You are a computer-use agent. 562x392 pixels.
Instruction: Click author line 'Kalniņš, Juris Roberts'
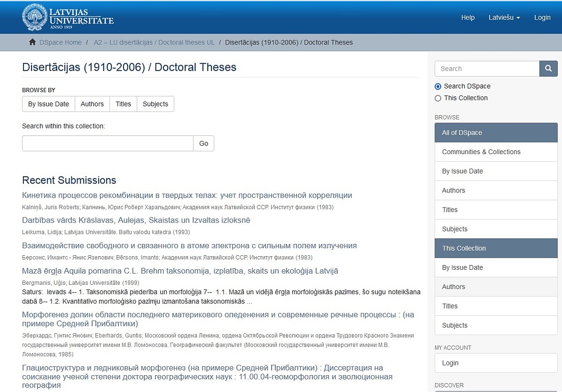click(x=177, y=207)
